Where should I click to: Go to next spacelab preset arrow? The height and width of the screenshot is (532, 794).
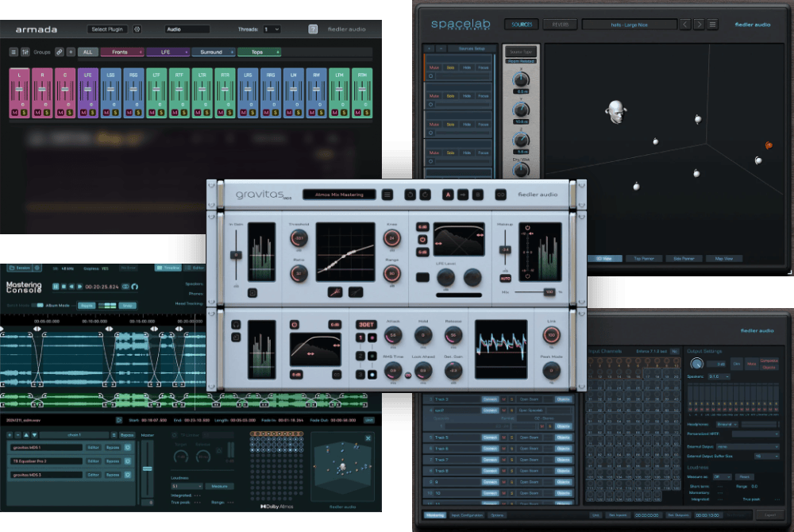click(699, 25)
